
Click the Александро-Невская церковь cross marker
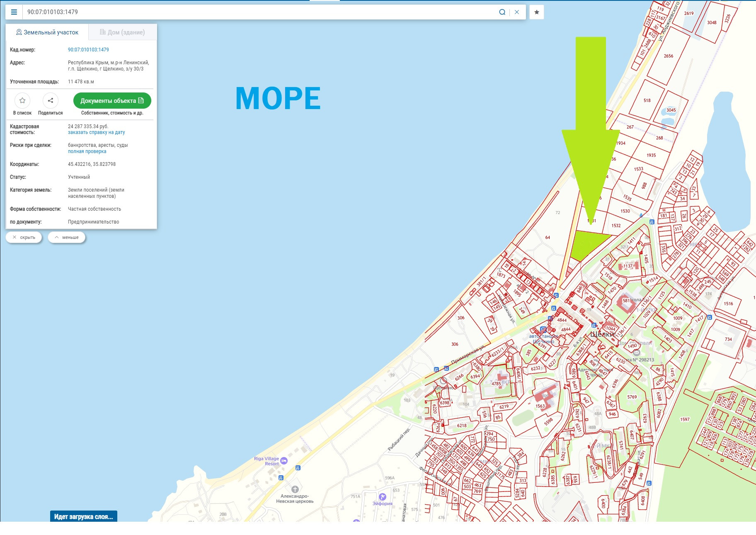click(x=295, y=489)
